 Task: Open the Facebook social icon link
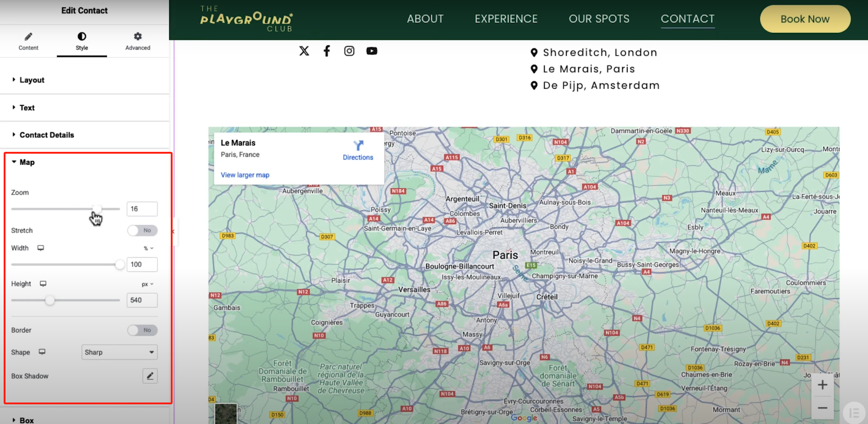click(x=326, y=51)
